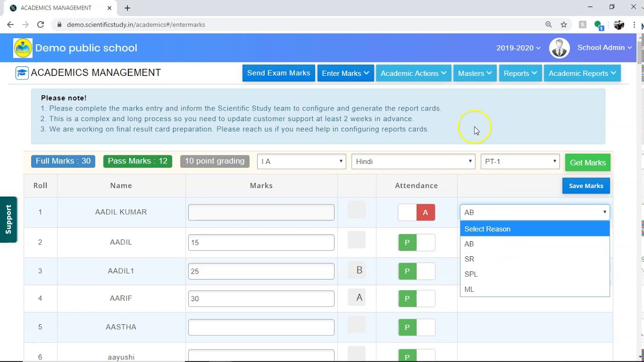This screenshot has width=644, height=362.
Task: Toggle attendance switch for AADIL1
Action: pos(416,271)
